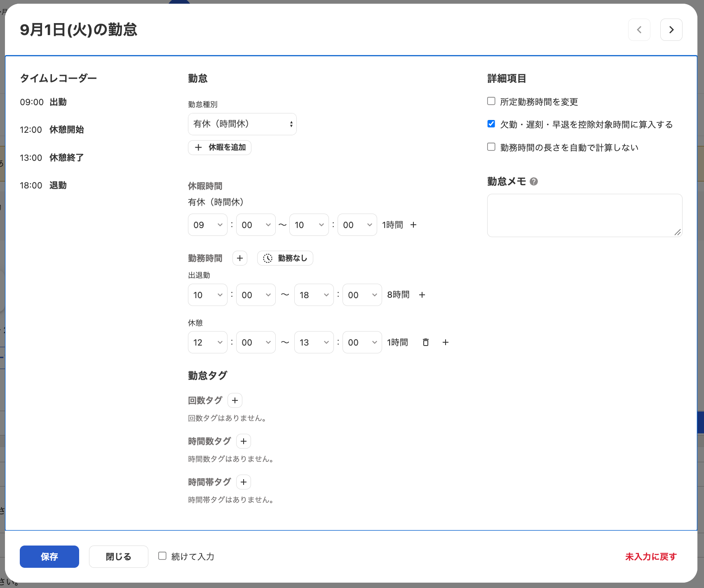The width and height of the screenshot is (704, 588).
Task: Click the 12:00 休憩開始 time record
Action: click(x=52, y=129)
